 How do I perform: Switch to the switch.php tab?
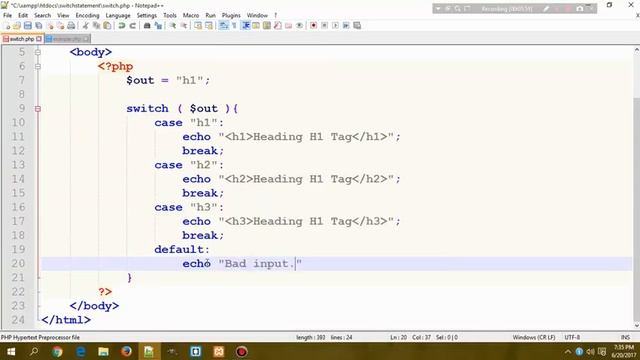[x=21, y=39]
